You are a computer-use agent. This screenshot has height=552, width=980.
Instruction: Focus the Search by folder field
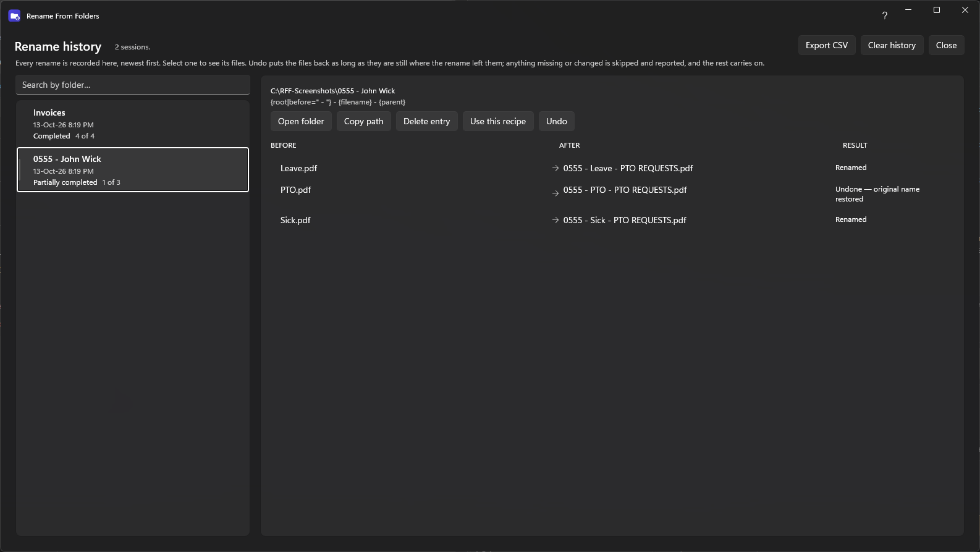(x=132, y=85)
